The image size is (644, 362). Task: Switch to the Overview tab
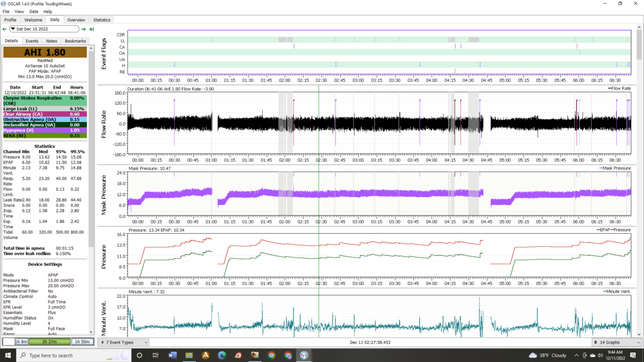76,20
